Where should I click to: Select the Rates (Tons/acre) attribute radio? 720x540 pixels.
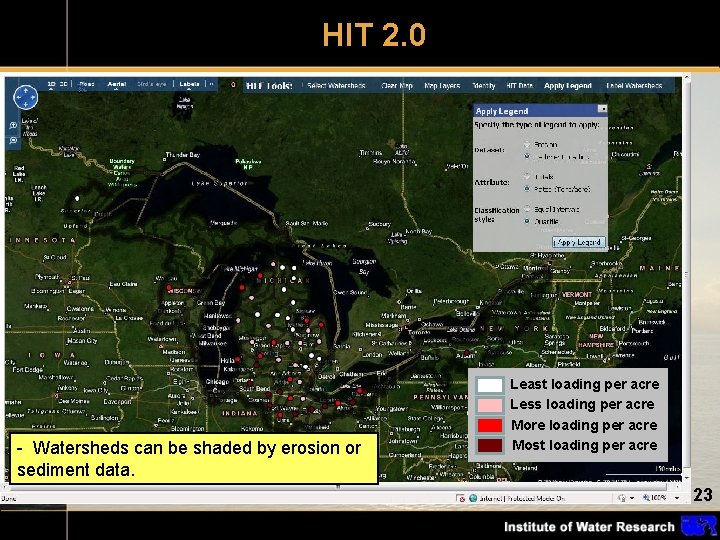pyautogui.click(x=527, y=189)
